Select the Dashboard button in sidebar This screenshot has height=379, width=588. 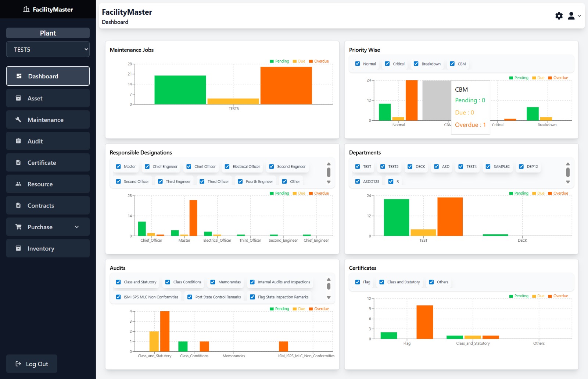tap(48, 76)
